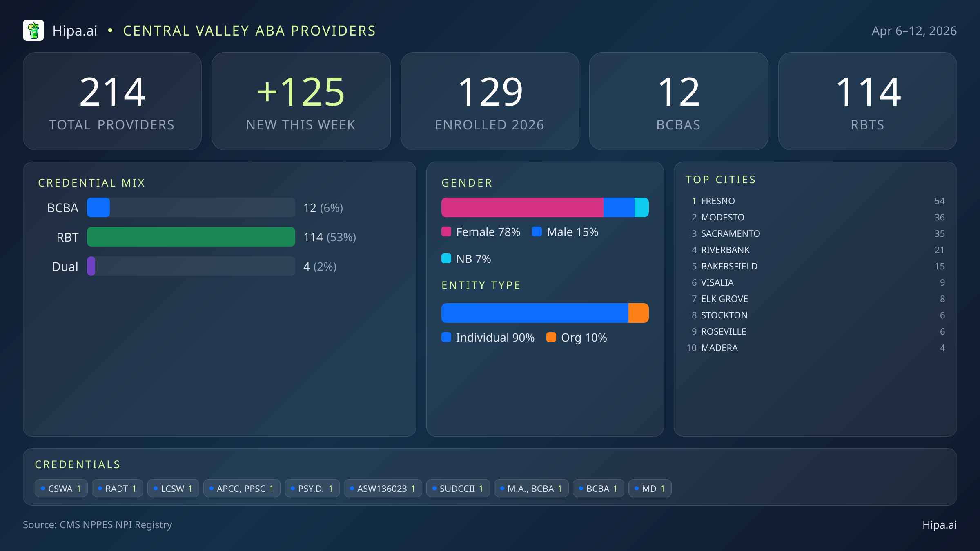Click the green RBT credential bar
Screen dimensions: 980x551
click(191, 237)
